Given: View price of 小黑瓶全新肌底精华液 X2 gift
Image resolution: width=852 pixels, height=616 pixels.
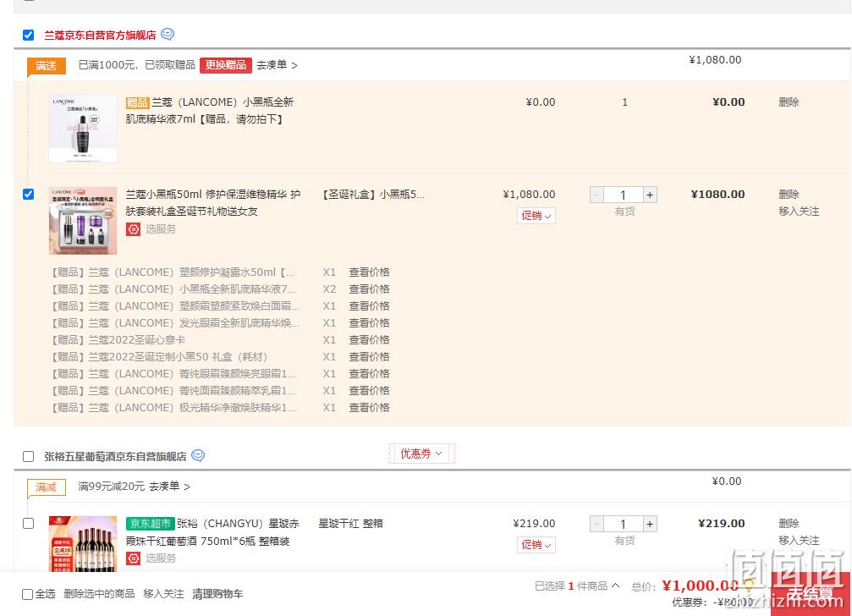Looking at the screenshot, I should click(369, 289).
